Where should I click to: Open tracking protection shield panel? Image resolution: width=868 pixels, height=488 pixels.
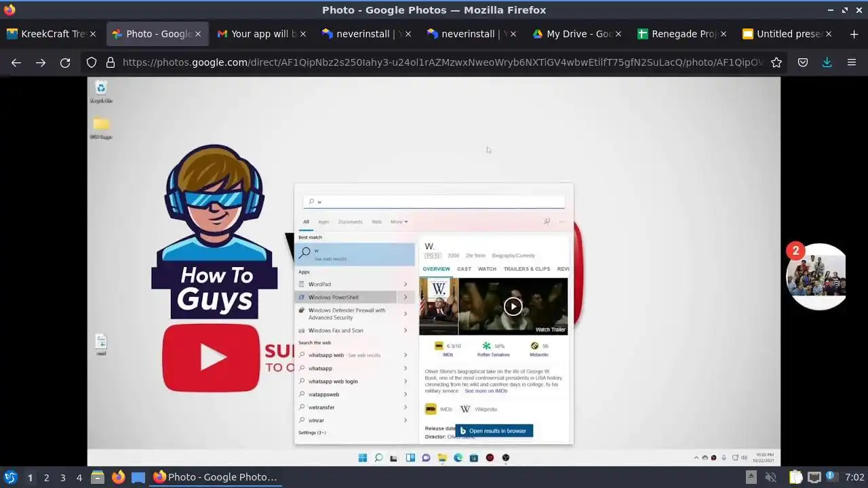coord(92,62)
